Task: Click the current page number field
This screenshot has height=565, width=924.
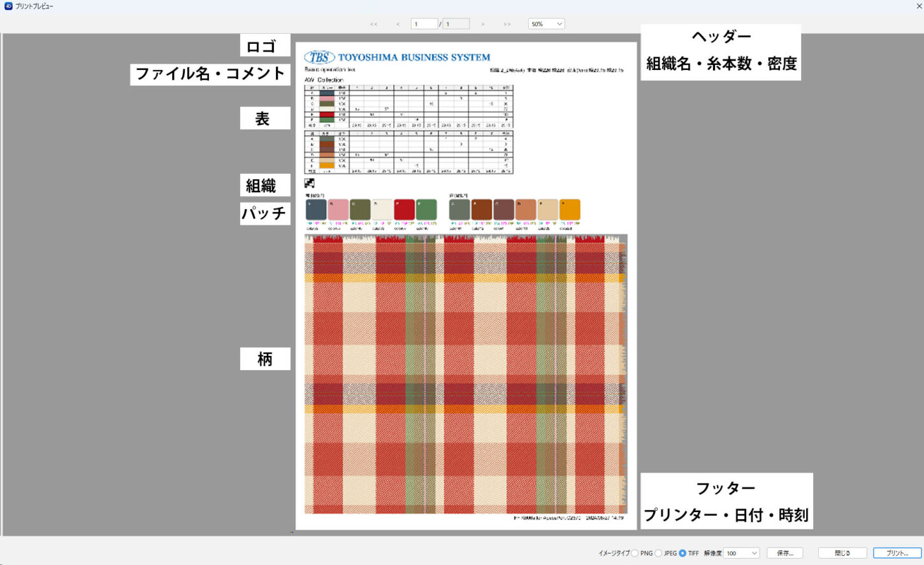Action: 424,24
